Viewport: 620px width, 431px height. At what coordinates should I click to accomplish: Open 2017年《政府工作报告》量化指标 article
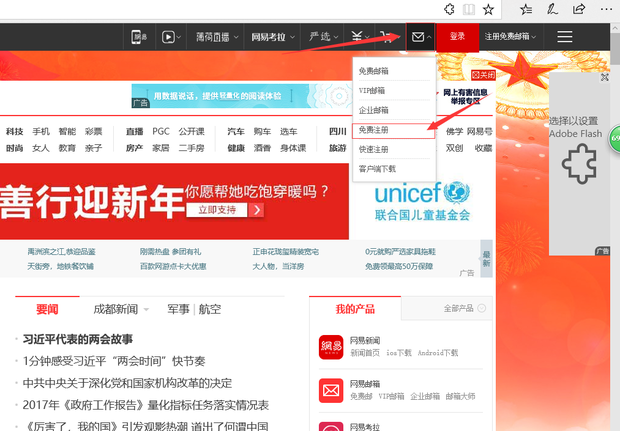(146, 405)
